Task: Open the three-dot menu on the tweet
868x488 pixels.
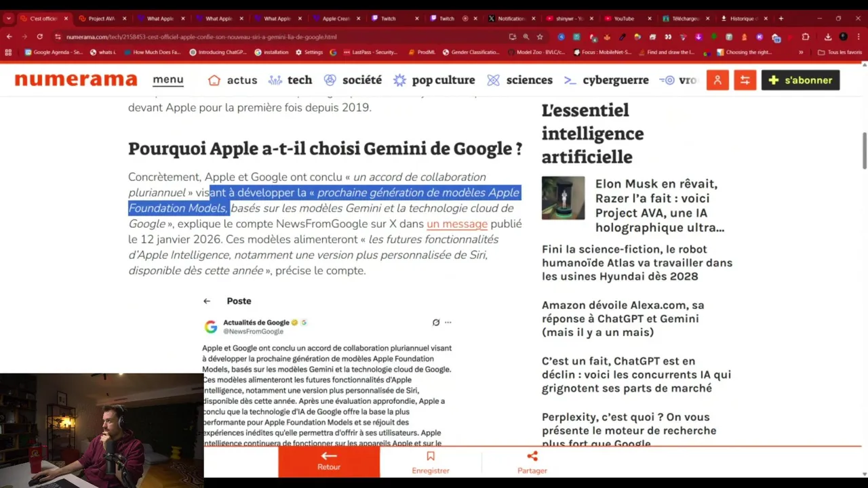Action: (x=448, y=323)
